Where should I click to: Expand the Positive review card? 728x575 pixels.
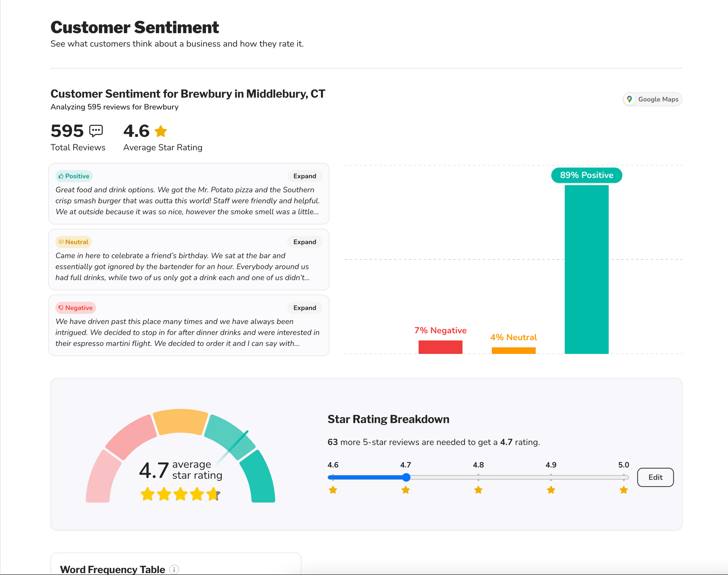[x=304, y=176]
